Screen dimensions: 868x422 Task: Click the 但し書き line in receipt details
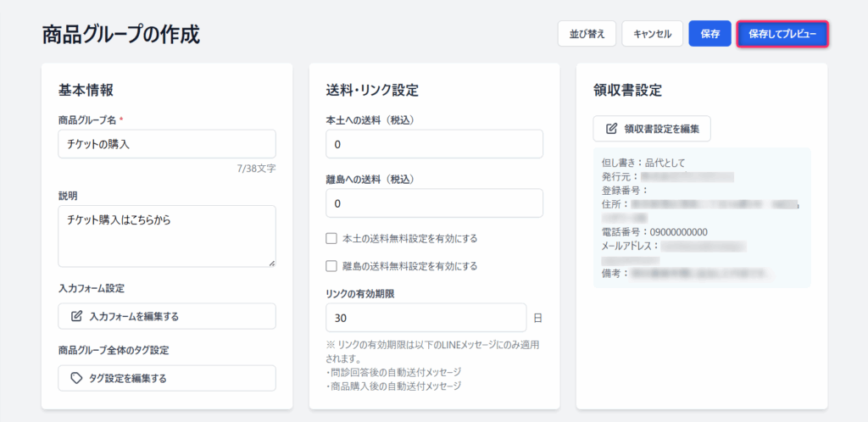(643, 163)
